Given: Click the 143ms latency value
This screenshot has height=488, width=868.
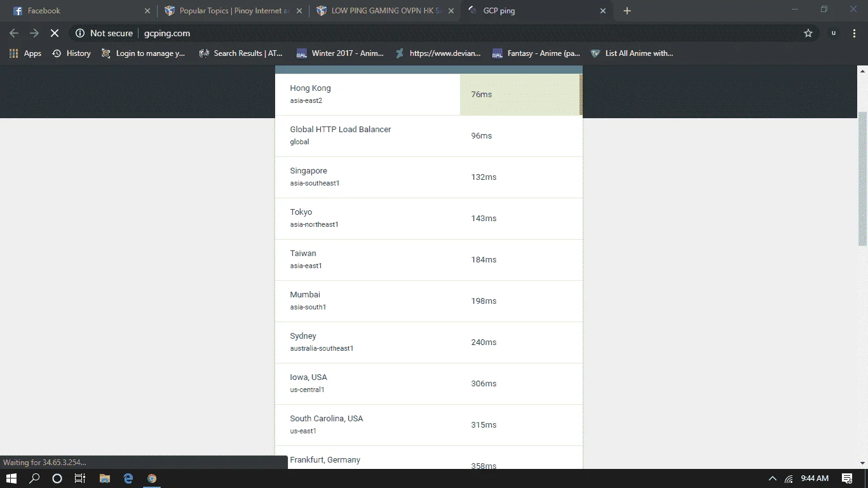Looking at the screenshot, I should click(x=484, y=219).
